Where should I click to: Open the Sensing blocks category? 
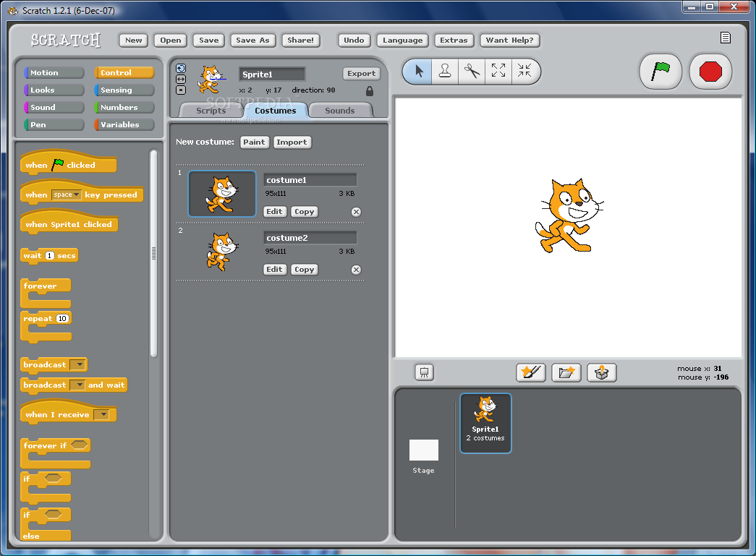(124, 90)
